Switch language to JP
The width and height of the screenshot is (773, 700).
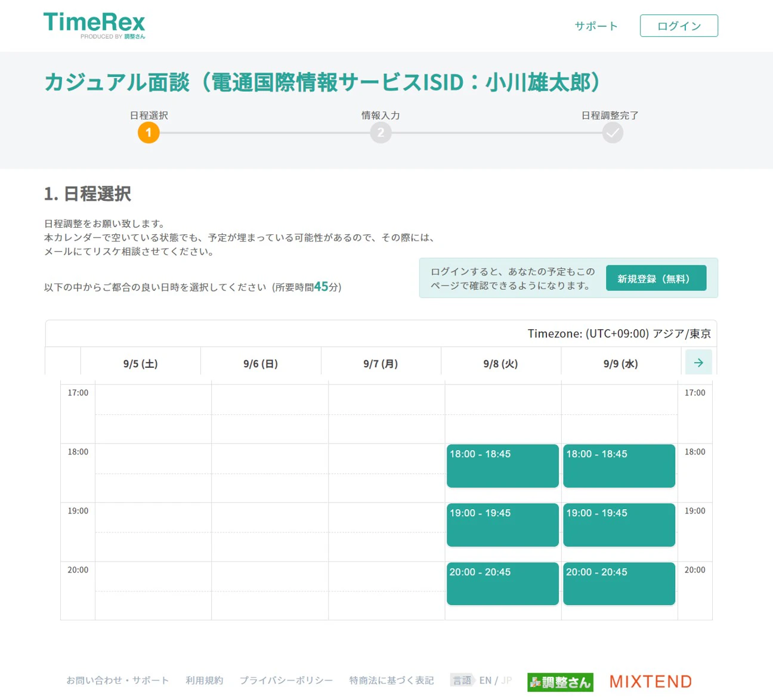pos(506,680)
